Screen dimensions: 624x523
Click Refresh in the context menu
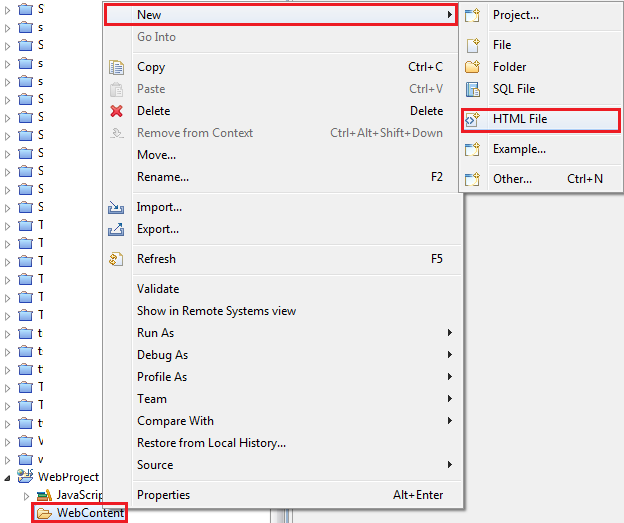coord(281,259)
